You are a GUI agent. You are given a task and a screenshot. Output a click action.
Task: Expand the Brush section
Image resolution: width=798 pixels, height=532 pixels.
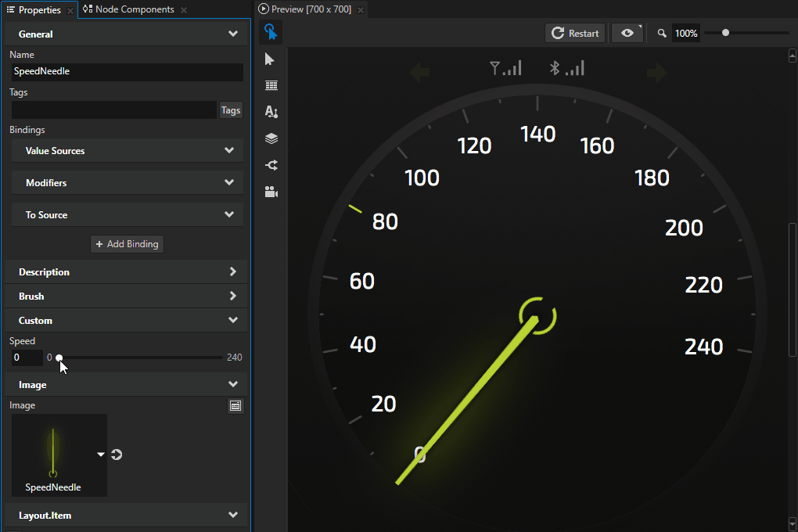[x=232, y=296]
